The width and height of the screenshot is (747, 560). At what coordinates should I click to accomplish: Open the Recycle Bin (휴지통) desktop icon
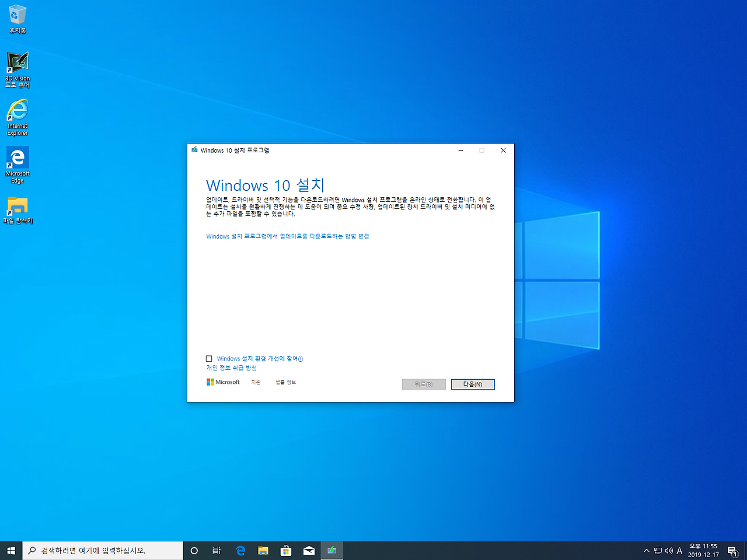tap(18, 19)
